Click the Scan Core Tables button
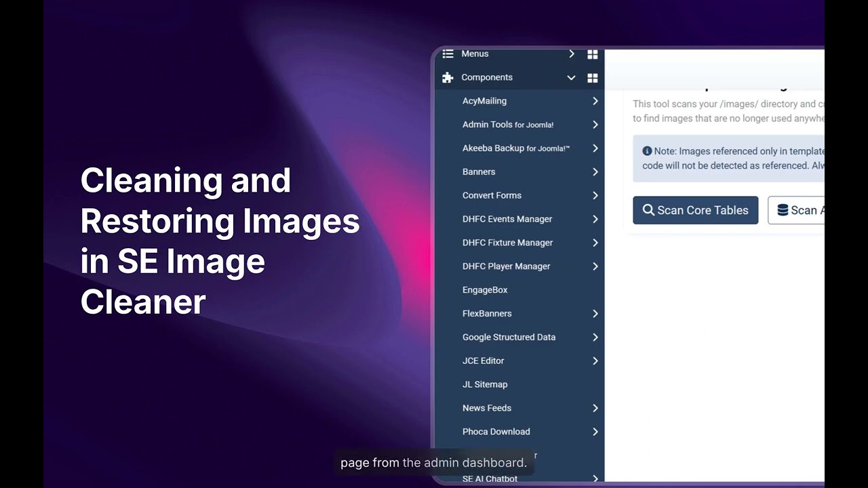This screenshot has height=488, width=868. tap(695, 210)
